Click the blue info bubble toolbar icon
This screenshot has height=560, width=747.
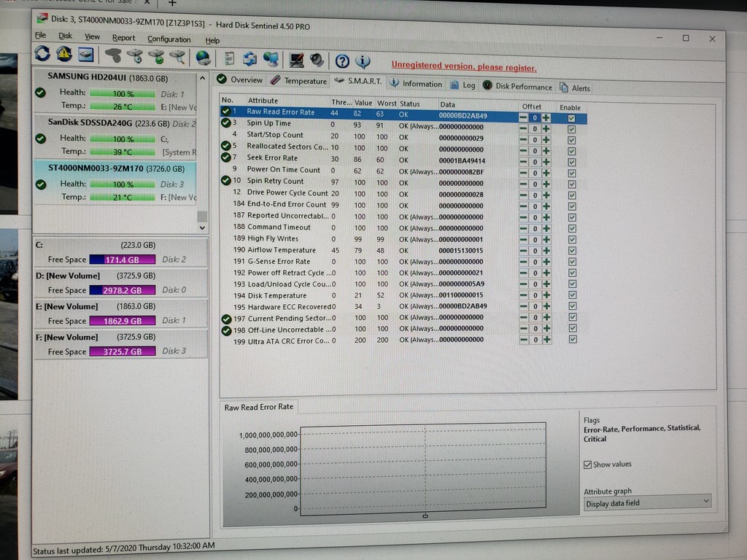click(x=363, y=61)
